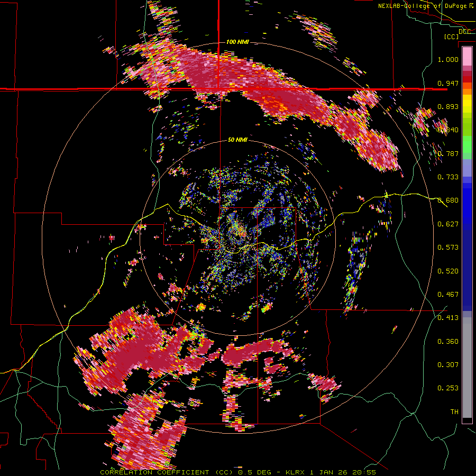
Task: Click the [CC] legend header
Action: (x=451, y=36)
